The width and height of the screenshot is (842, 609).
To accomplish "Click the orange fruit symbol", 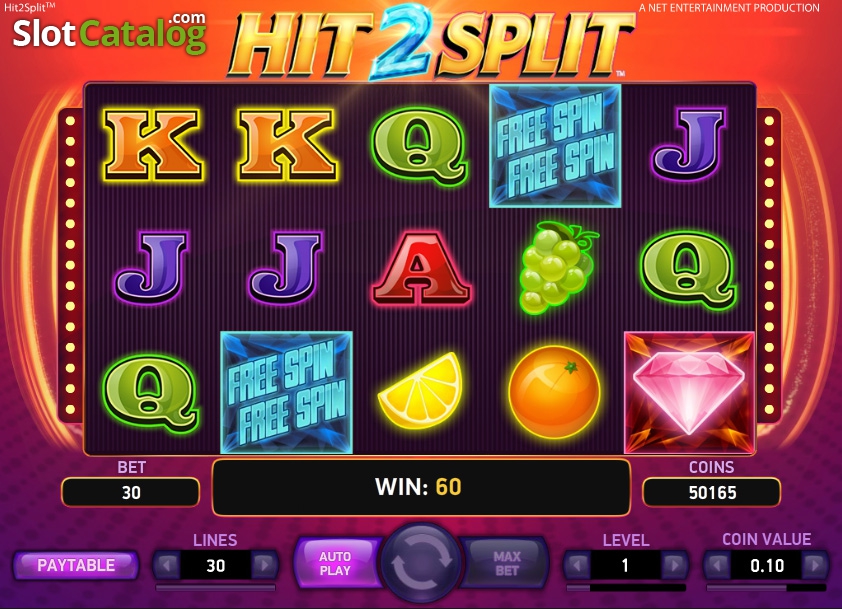I will click(x=554, y=392).
